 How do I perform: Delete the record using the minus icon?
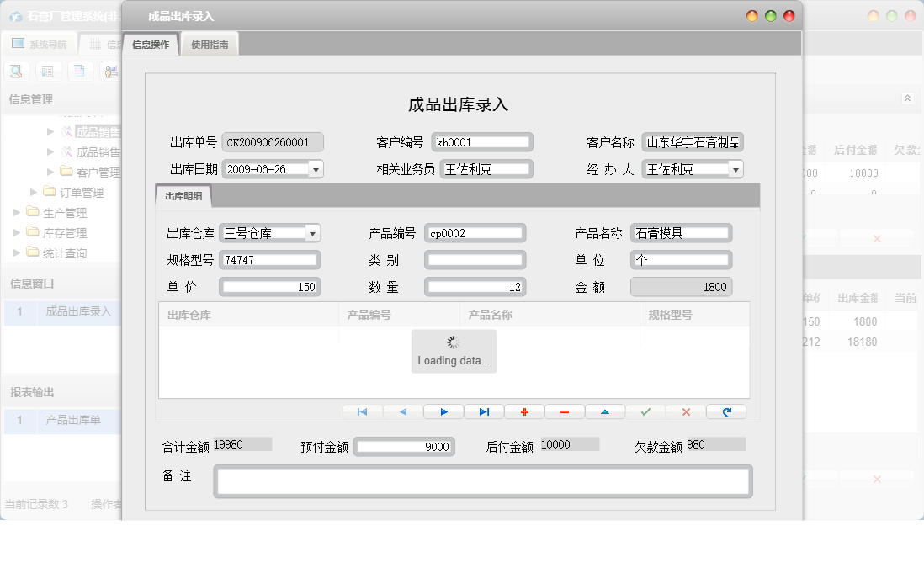click(x=564, y=411)
